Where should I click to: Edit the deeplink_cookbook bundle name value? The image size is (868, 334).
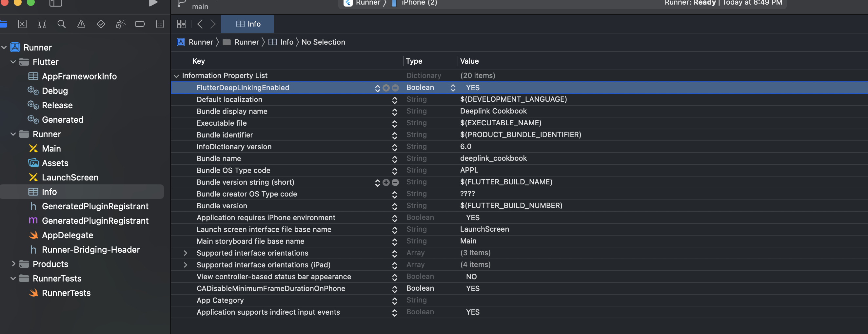pos(493,158)
